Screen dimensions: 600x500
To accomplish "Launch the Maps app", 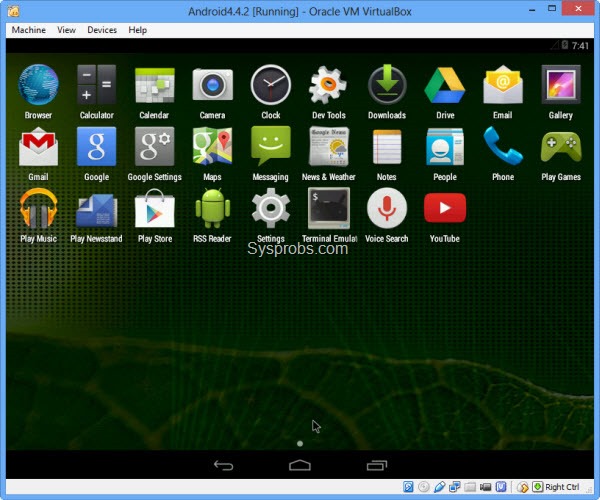I will (x=213, y=147).
